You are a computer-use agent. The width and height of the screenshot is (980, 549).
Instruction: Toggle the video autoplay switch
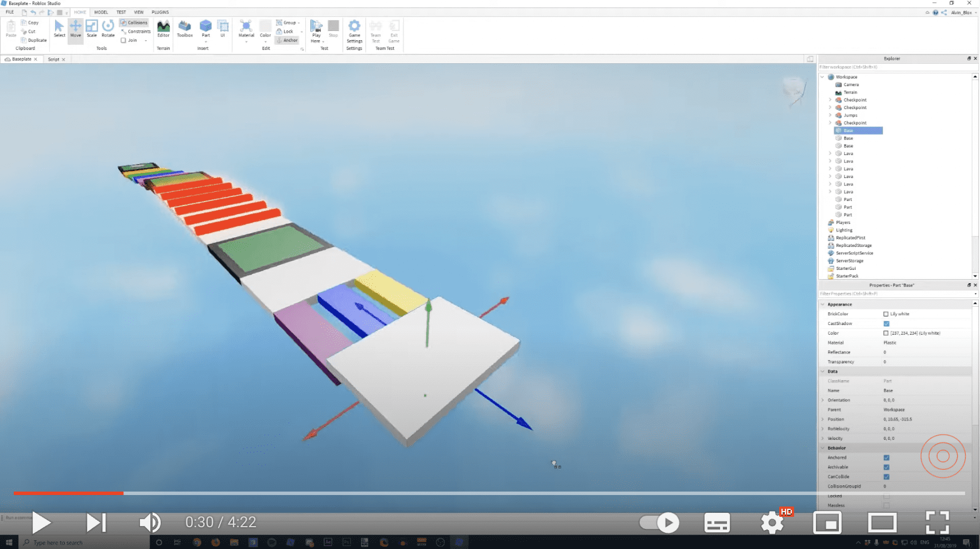click(659, 523)
